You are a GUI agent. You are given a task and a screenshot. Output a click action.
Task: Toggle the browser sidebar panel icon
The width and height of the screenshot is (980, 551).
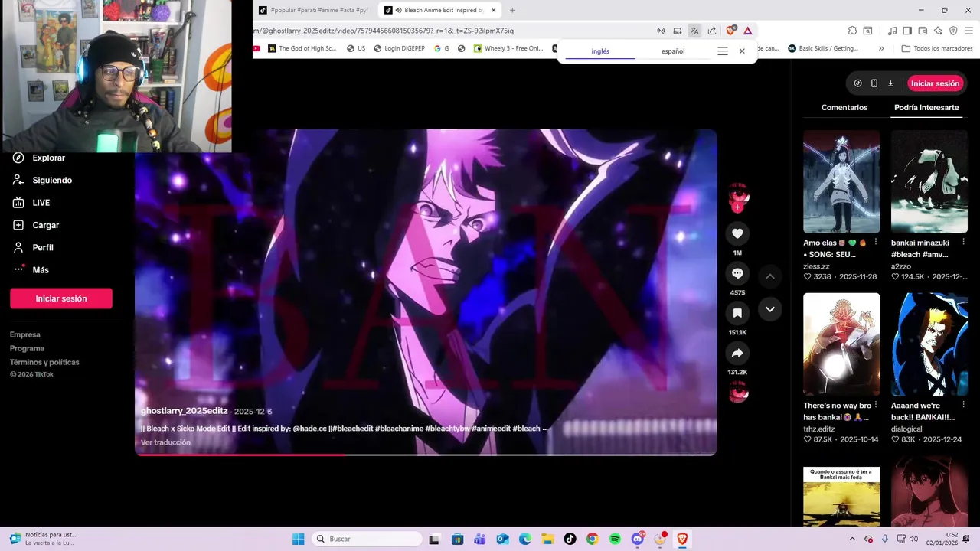click(907, 31)
